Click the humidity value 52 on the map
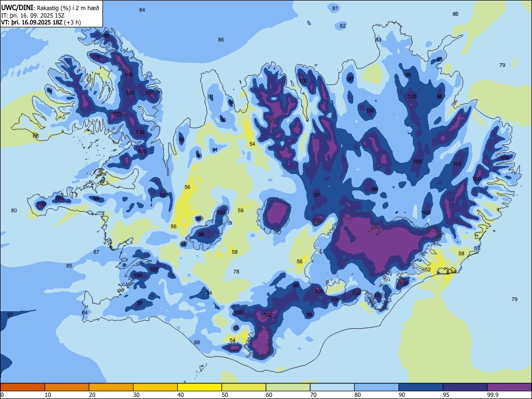This screenshot has width=532, height=399. tap(428, 269)
